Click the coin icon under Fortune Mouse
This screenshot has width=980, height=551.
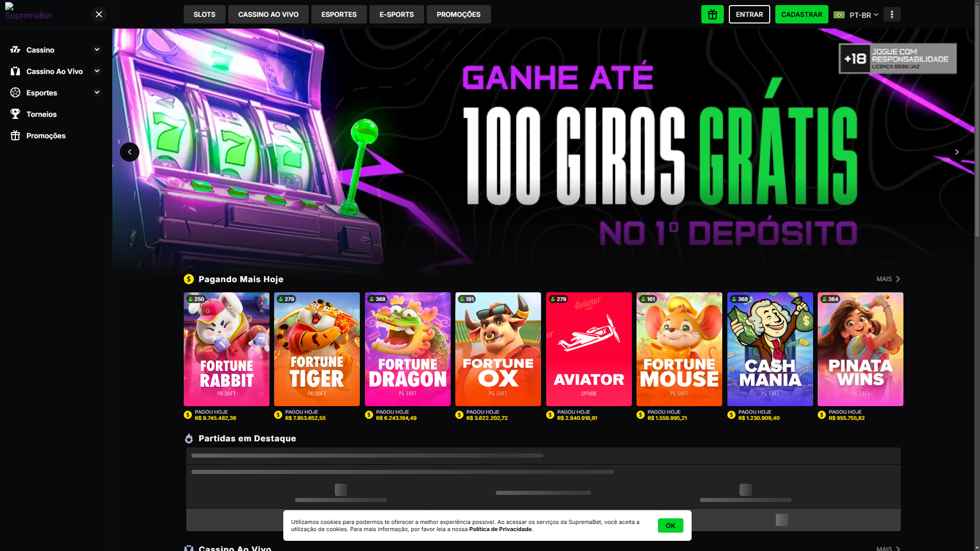click(x=641, y=415)
